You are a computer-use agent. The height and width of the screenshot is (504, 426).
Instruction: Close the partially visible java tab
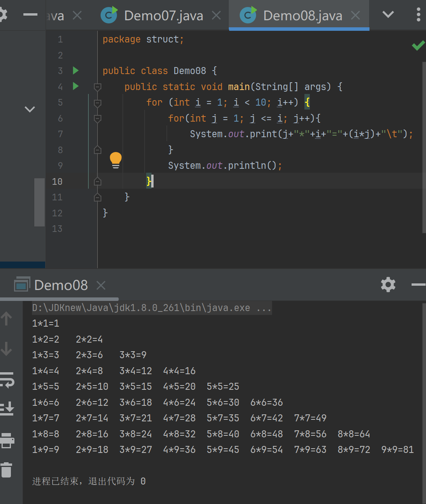[77, 16]
